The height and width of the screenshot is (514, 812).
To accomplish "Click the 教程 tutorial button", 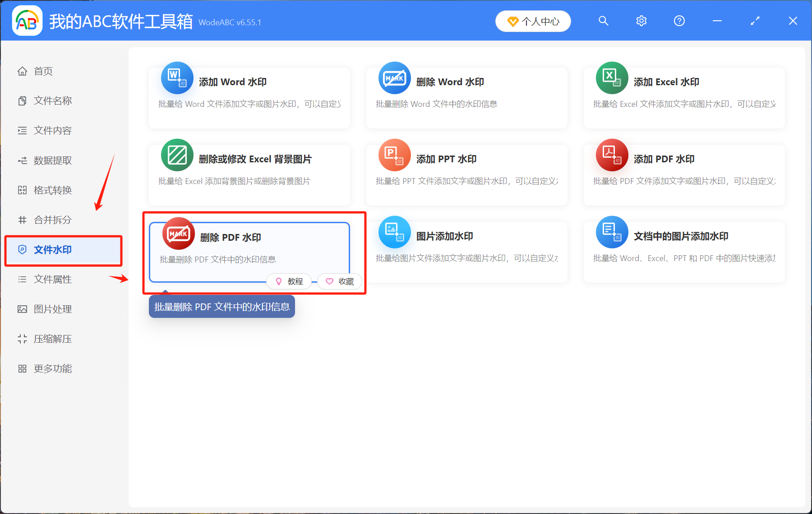I will pos(289,281).
